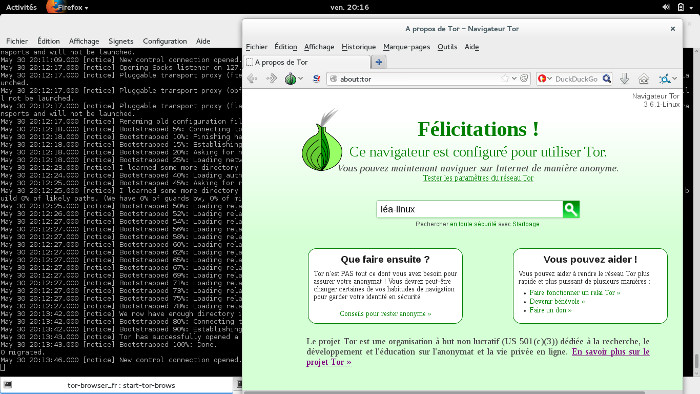Open the downloads arrow icon
This screenshot has height=394, width=700.
[625, 79]
